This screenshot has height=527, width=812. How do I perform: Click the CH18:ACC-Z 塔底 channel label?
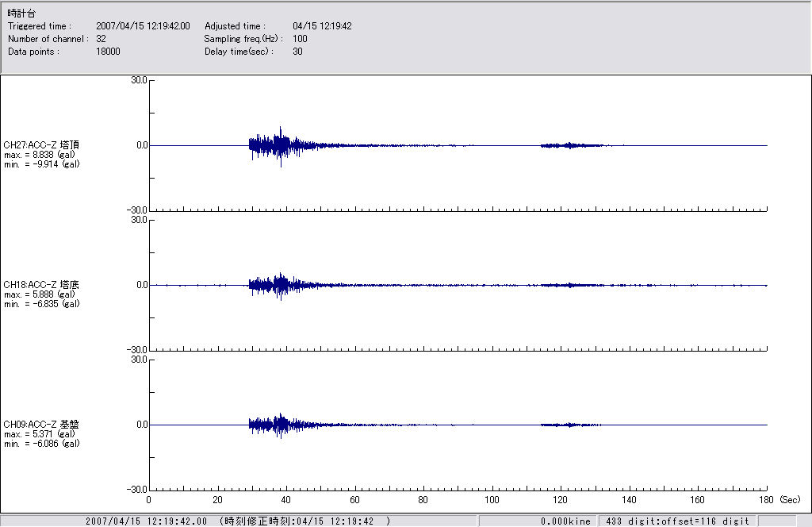(x=41, y=284)
